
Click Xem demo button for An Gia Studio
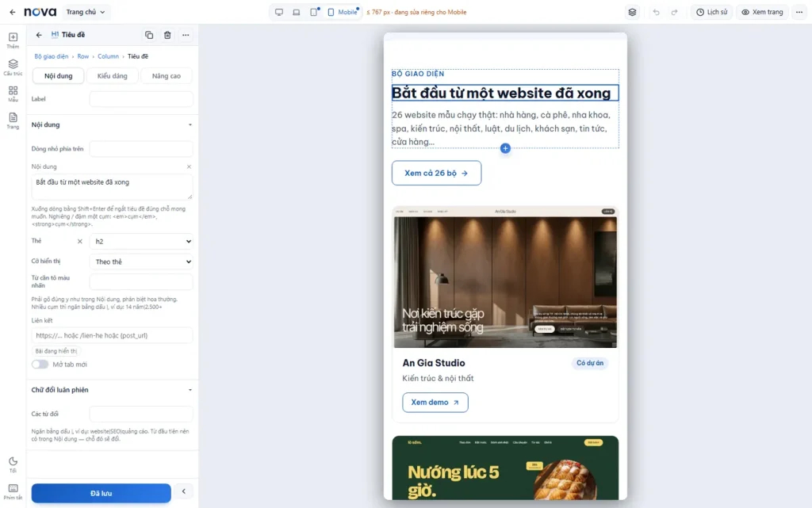pyautogui.click(x=435, y=403)
